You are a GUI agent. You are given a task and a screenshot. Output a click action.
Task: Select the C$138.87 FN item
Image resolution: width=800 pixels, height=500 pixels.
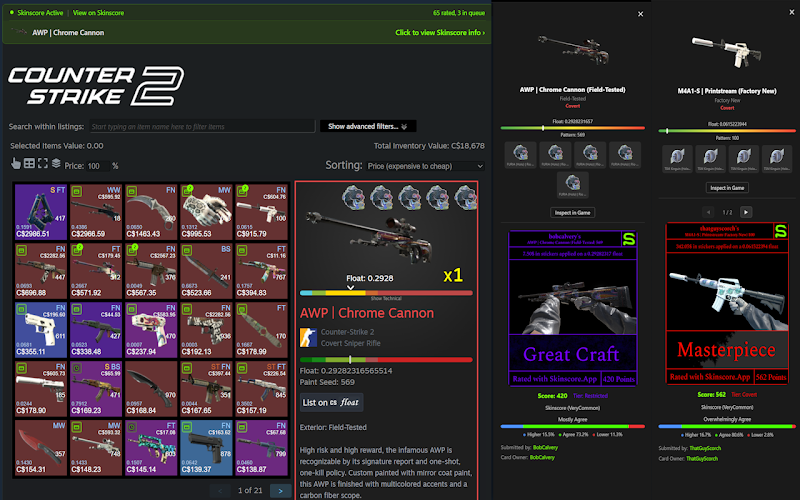coord(261,447)
